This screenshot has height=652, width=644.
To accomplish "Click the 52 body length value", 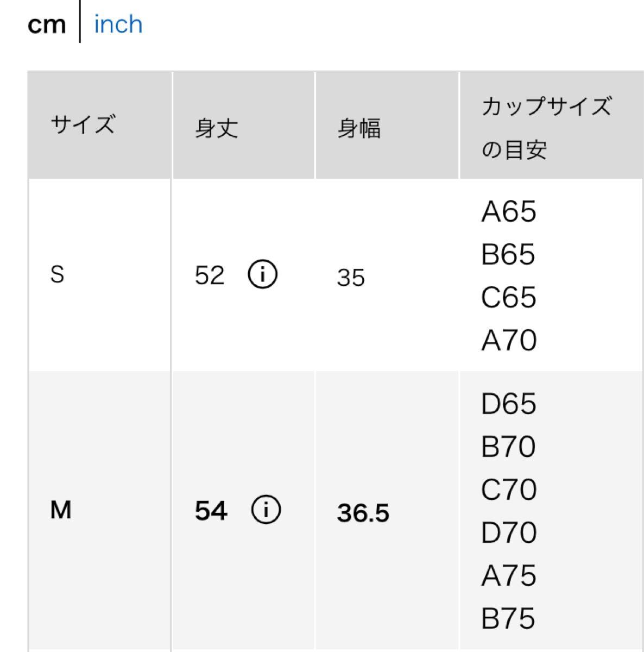I will click(210, 276).
